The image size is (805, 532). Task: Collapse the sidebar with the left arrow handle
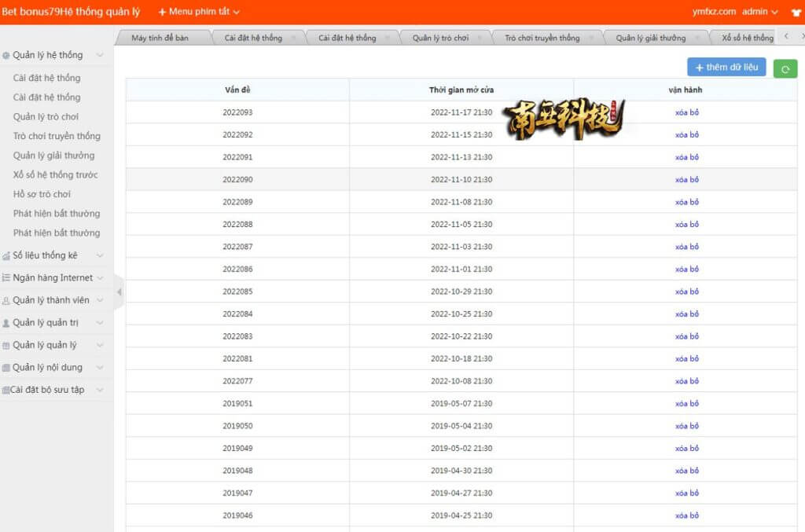tap(119, 292)
